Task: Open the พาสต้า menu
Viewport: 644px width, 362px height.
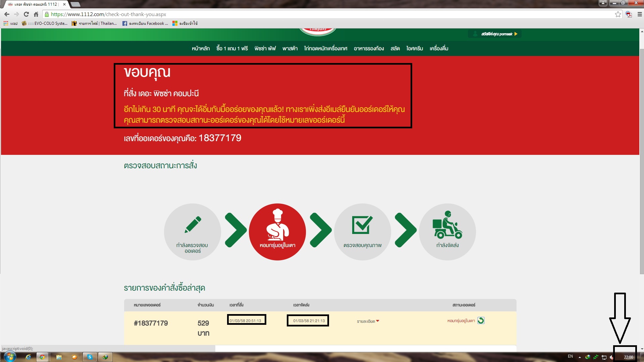Action: coord(290,49)
